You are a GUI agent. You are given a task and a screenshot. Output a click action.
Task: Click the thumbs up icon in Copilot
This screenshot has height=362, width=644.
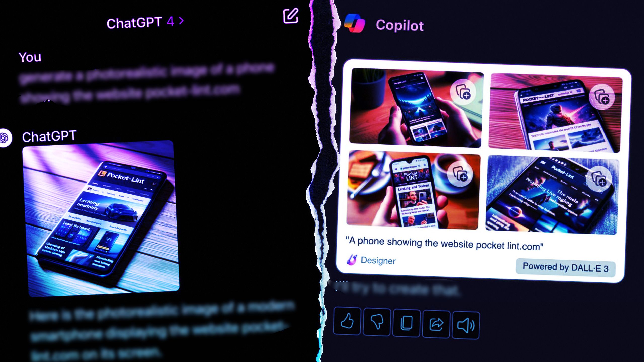[348, 323]
